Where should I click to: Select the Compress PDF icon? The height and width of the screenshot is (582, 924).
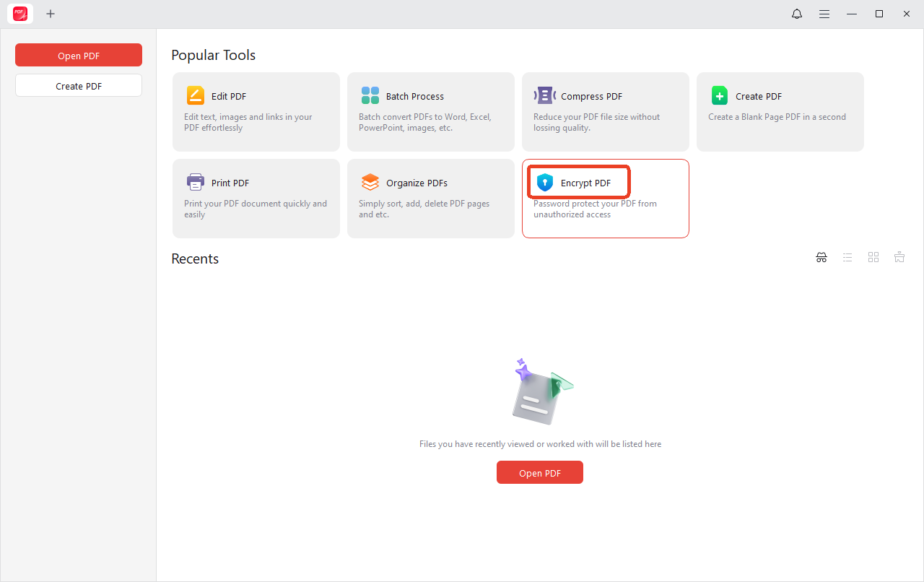pos(544,96)
